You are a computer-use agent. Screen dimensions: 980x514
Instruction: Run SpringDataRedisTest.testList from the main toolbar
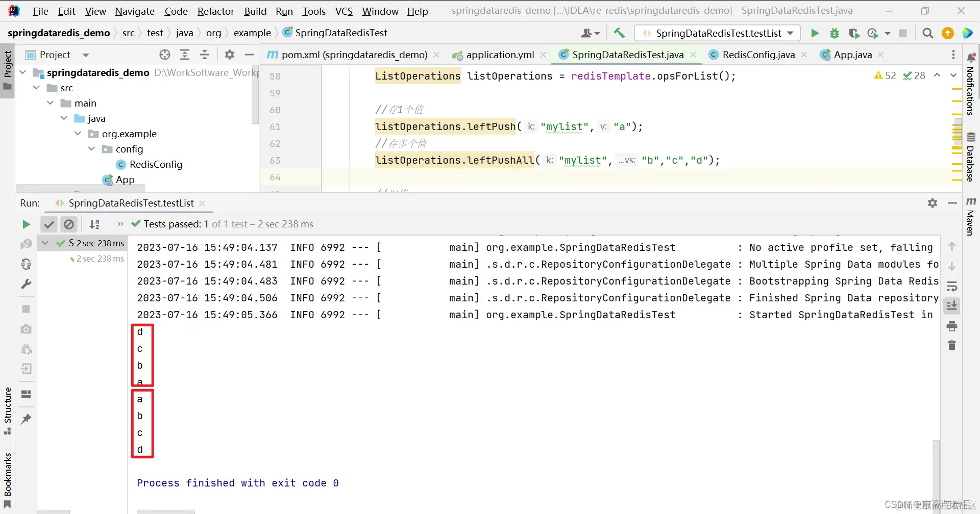coord(815,33)
